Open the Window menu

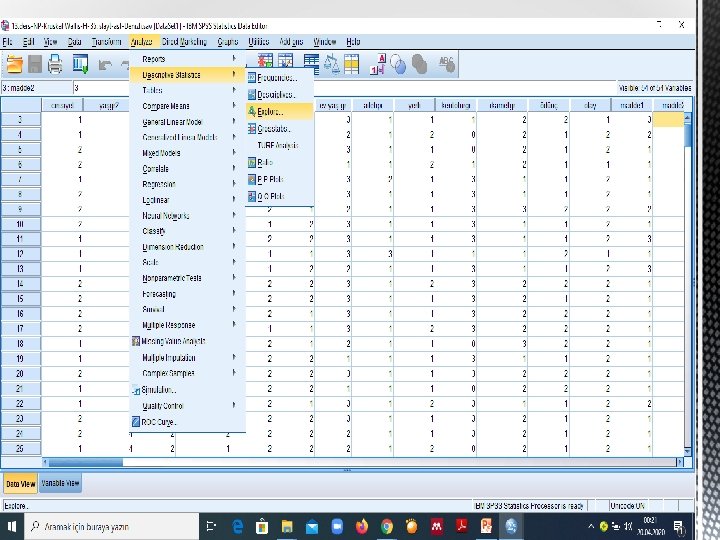coord(325,42)
